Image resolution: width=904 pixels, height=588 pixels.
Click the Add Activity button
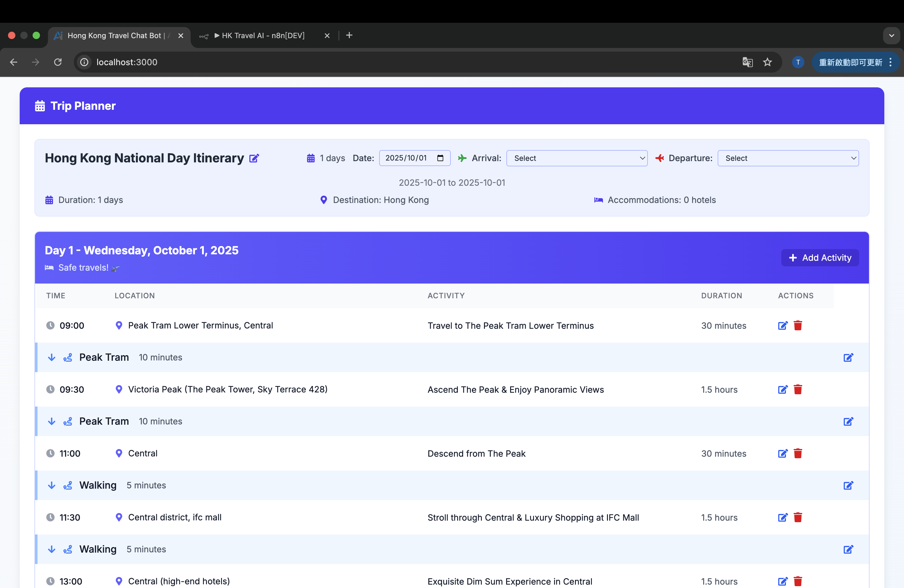tap(820, 257)
